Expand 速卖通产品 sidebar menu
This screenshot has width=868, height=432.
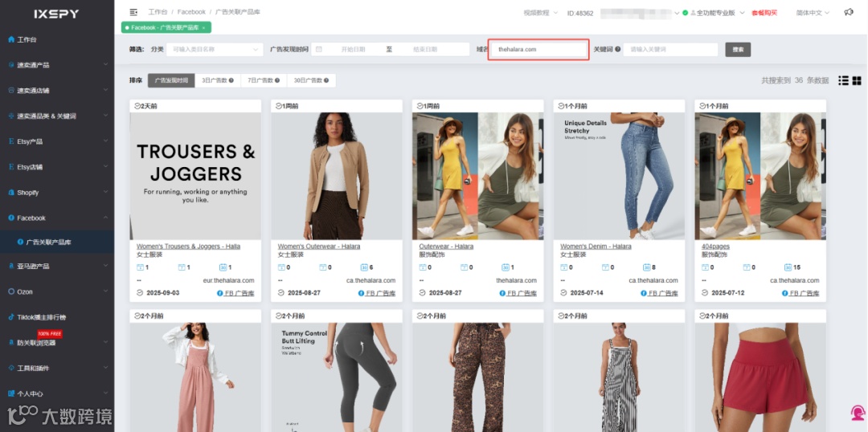57,65
